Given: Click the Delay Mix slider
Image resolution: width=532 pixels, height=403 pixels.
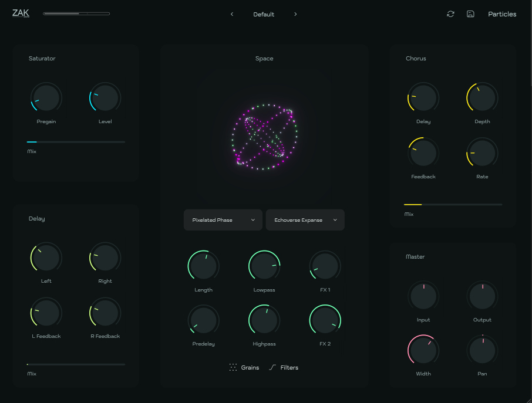Looking at the screenshot, I should 76,364.
